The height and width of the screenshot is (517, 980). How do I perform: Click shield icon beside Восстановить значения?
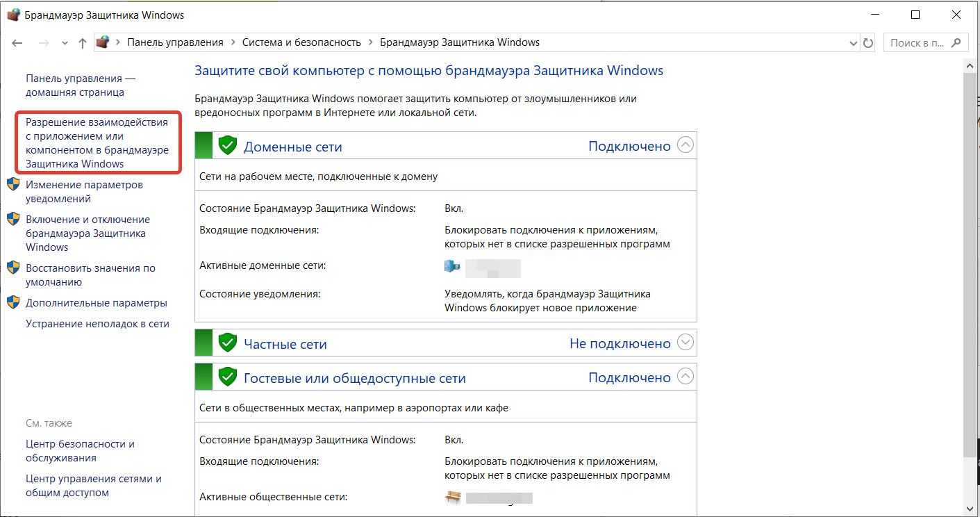tap(13, 268)
